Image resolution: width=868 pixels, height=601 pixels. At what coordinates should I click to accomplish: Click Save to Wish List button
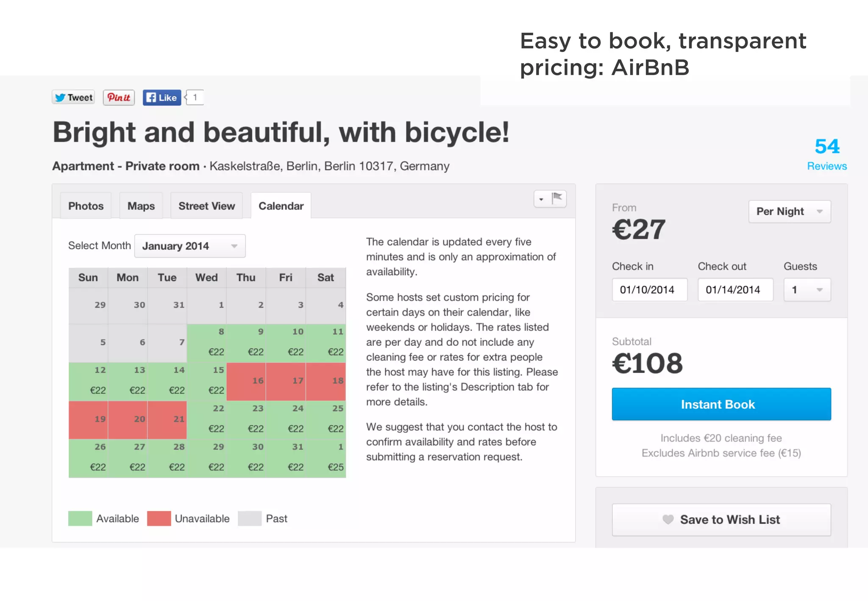click(x=721, y=520)
